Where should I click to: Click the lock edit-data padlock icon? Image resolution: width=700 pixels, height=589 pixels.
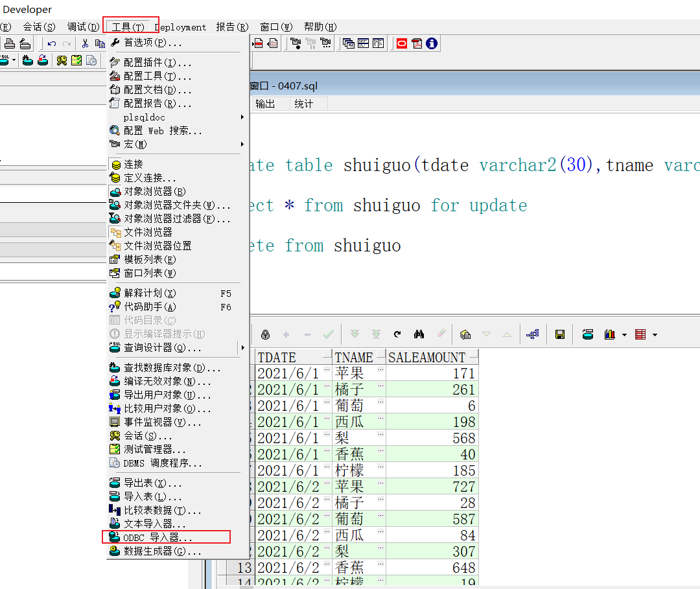pos(265,334)
